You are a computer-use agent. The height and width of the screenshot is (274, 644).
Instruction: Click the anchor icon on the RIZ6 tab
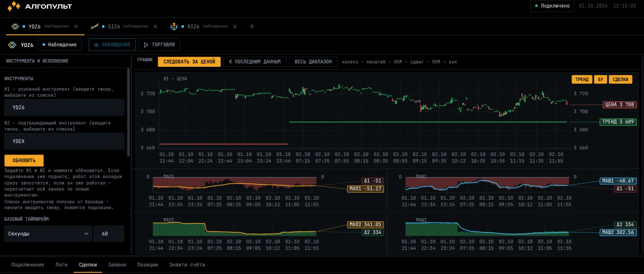174,26
